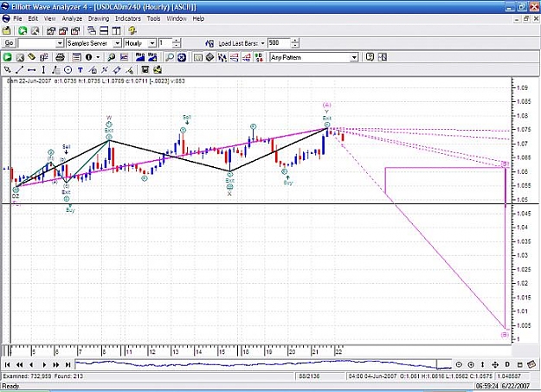Viewport: 541px width, 392px height.
Task: Select the horizontal line drawing tool
Action: pos(31,70)
